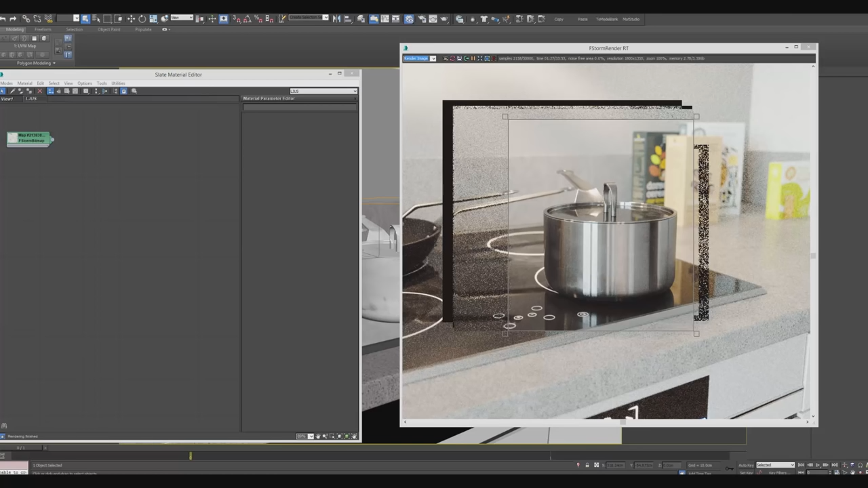Select the Select and Move tool
The height and width of the screenshot is (488, 868).
(x=132, y=18)
